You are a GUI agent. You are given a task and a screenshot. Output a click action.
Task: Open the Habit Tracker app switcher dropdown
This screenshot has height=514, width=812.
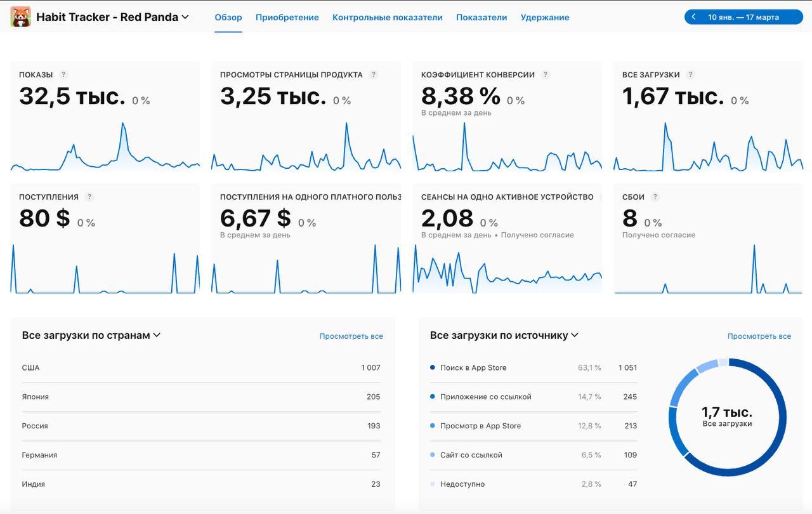[185, 16]
